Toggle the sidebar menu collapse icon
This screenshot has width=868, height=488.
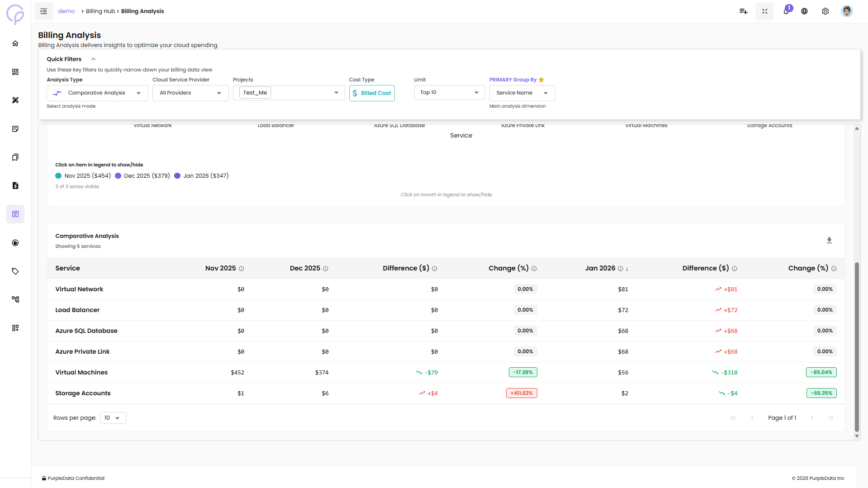click(x=44, y=11)
